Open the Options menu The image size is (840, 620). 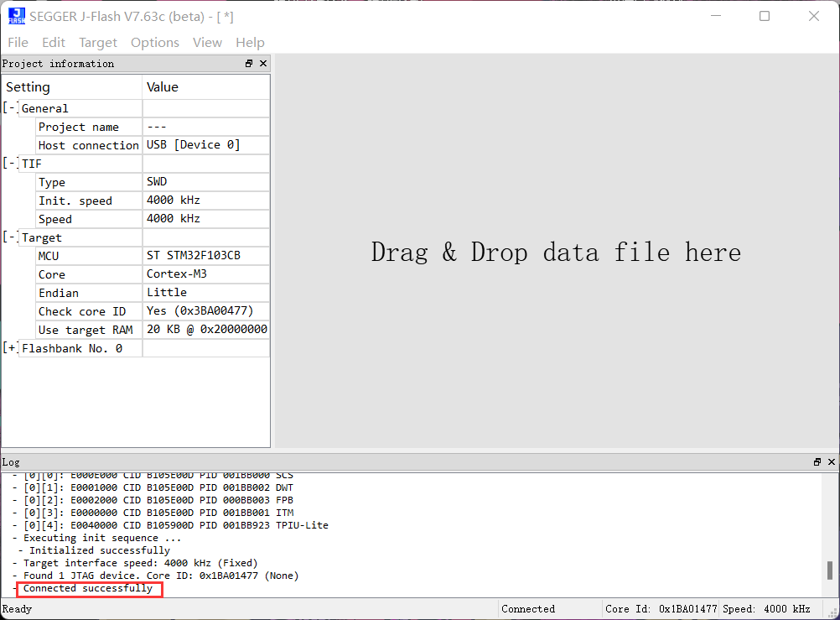click(154, 42)
